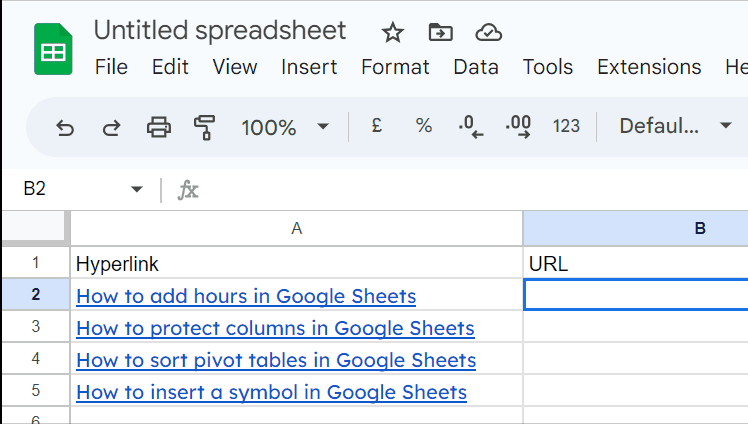The height and width of the screenshot is (424, 748).
Task: Apply percent format button
Action: pyautogui.click(x=424, y=126)
